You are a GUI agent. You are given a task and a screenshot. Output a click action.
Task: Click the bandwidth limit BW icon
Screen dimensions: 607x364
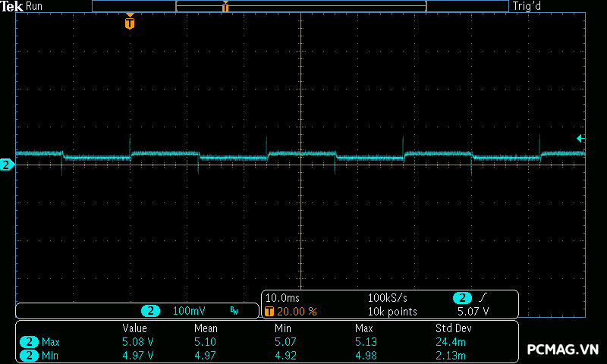point(234,311)
